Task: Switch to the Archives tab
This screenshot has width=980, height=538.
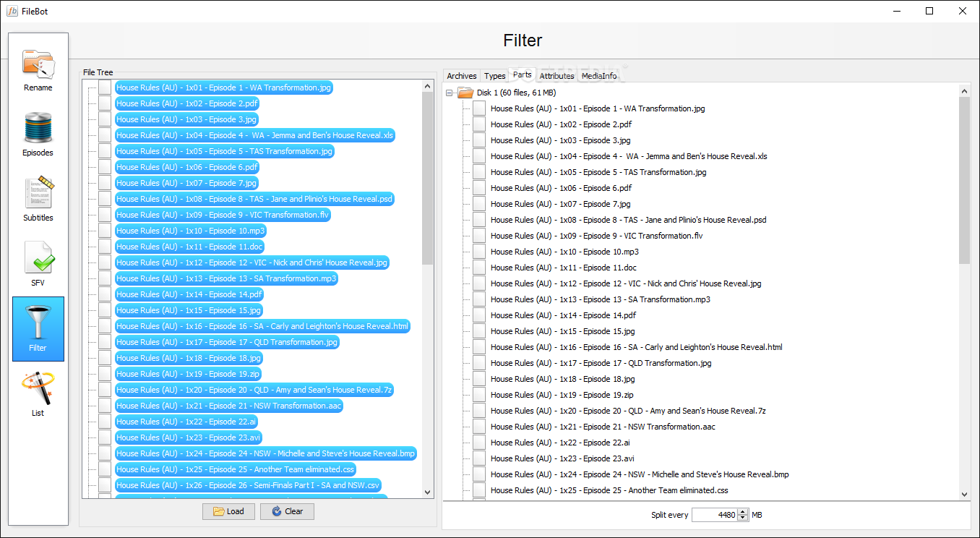Action: click(x=462, y=76)
